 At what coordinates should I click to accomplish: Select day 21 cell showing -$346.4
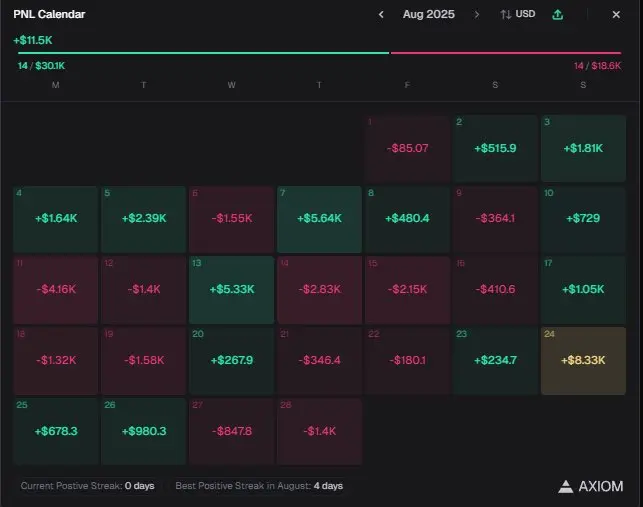pos(319,361)
